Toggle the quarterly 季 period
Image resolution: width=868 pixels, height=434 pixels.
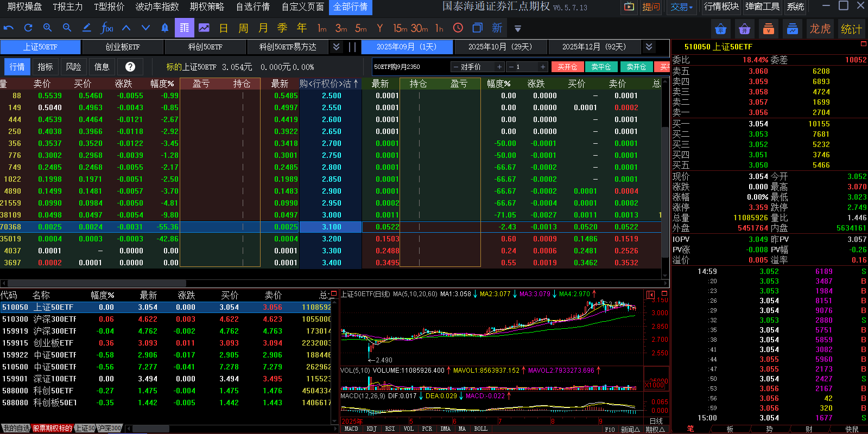point(282,28)
